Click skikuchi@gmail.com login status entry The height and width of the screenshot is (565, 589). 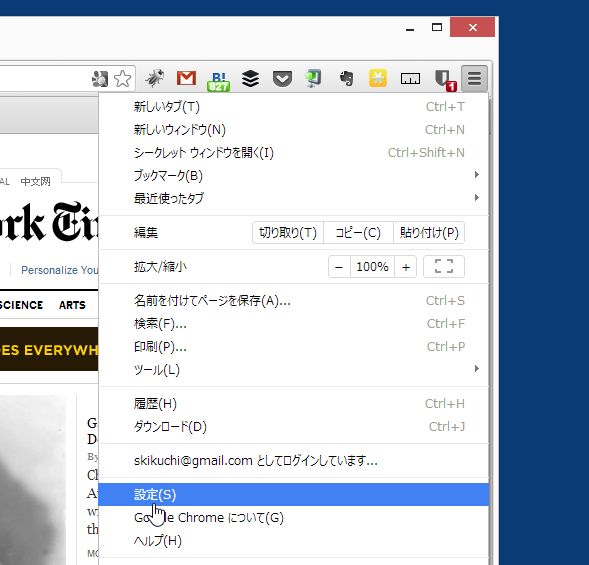tap(294, 461)
